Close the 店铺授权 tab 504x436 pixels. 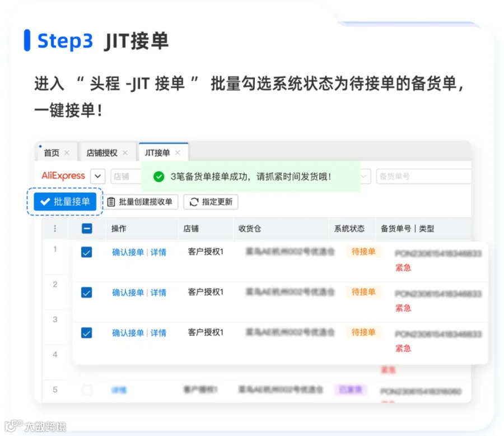click(x=125, y=153)
